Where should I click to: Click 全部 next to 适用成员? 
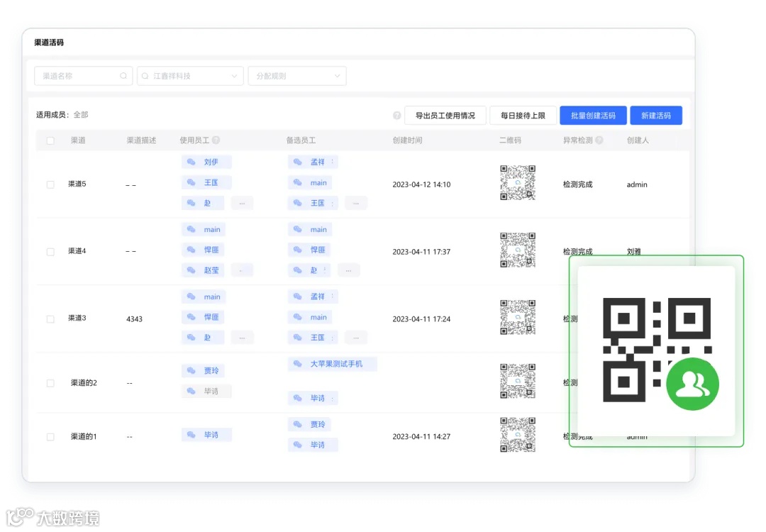click(81, 115)
